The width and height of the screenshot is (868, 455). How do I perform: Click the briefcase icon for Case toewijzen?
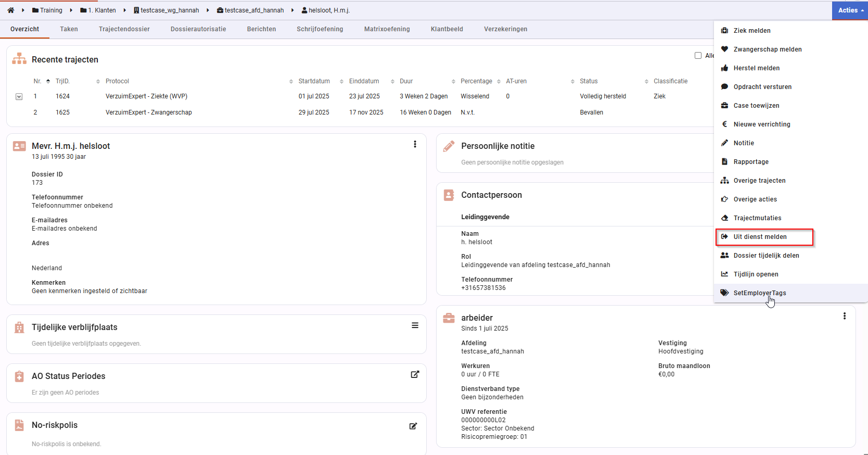[x=724, y=106]
